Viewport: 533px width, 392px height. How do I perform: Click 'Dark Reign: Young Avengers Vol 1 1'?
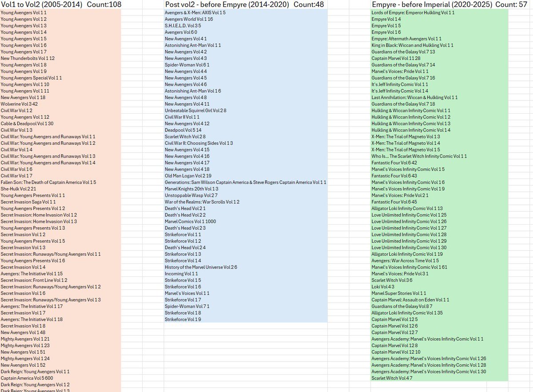click(x=60, y=372)
